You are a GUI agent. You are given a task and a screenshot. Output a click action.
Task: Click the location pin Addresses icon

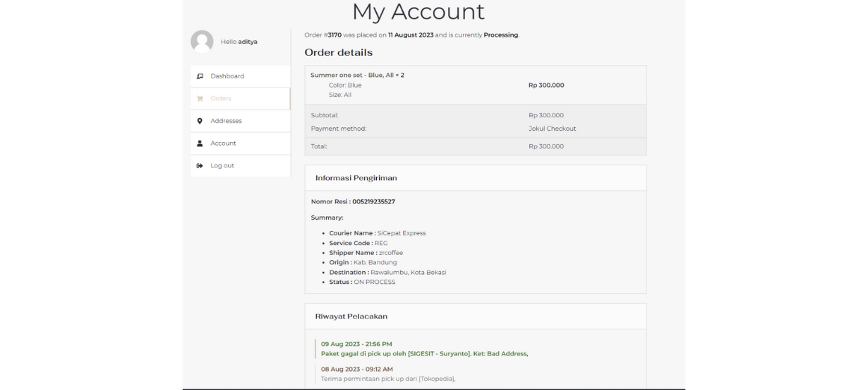click(x=200, y=121)
